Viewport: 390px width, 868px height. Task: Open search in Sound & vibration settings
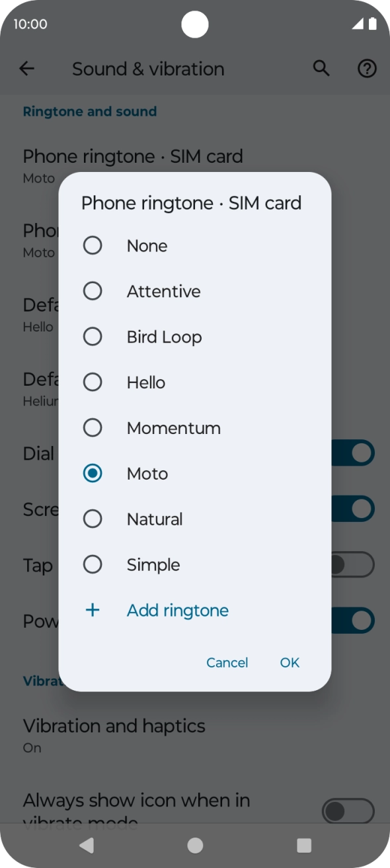click(x=321, y=68)
